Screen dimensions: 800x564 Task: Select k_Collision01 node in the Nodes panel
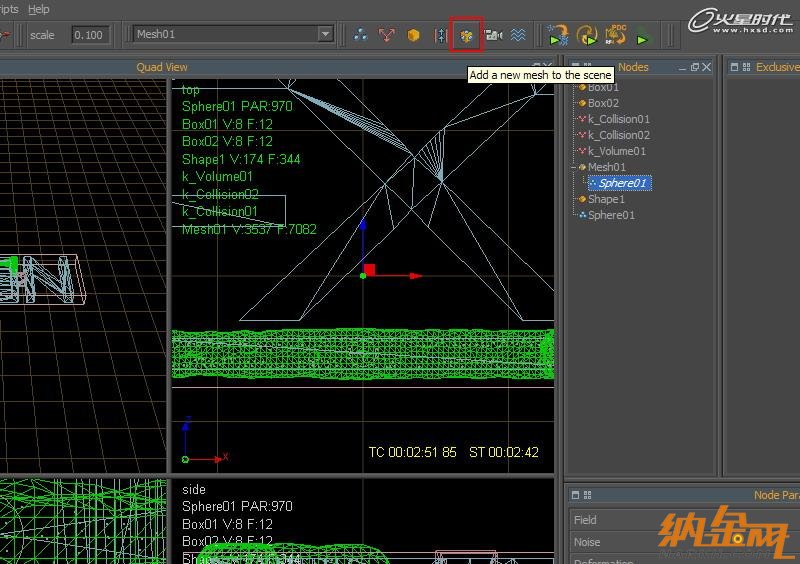point(618,119)
